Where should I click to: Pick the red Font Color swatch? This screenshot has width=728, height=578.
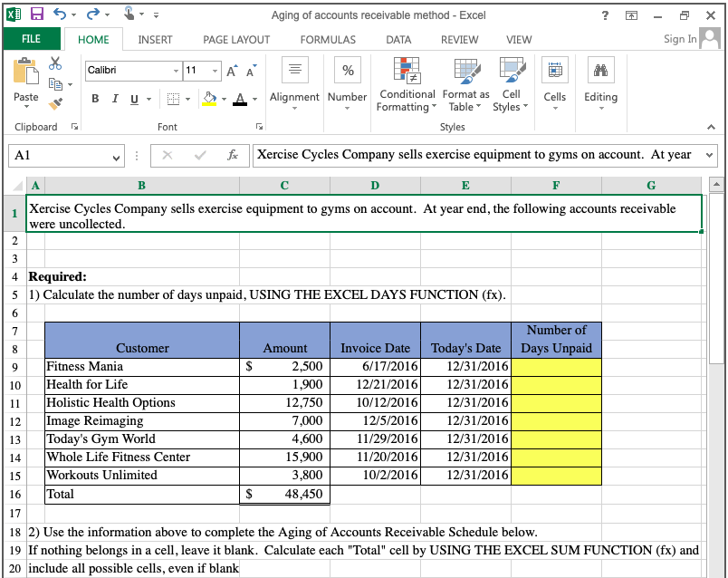pyautogui.click(x=242, y=99)
